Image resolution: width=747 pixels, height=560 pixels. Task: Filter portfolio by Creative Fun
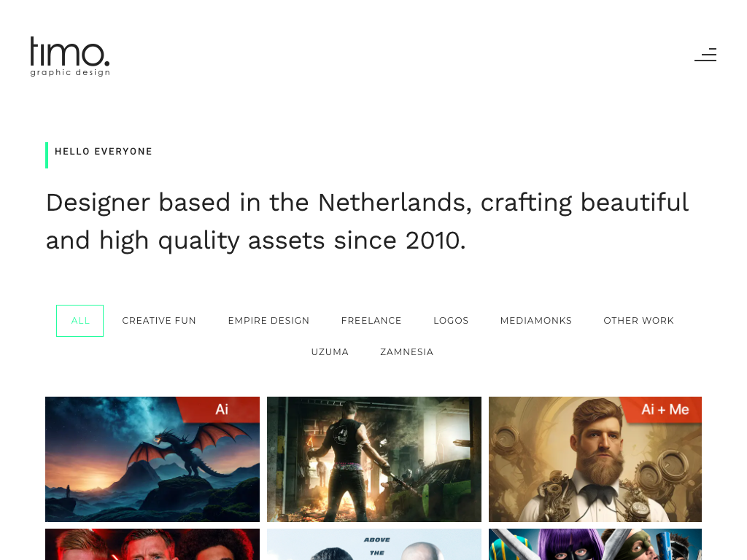click(x=159, y=321)
